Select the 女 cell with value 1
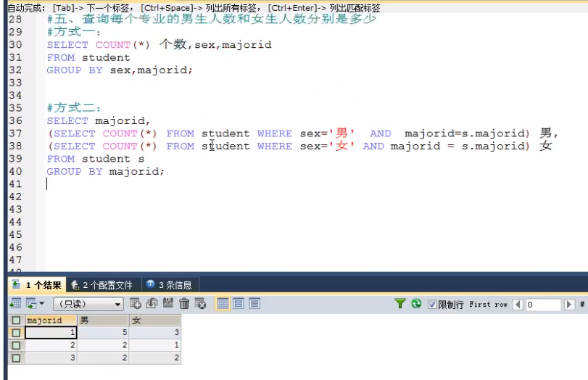Image resolution: width=588 pixels, height=380 pixels. pos(155,345)
